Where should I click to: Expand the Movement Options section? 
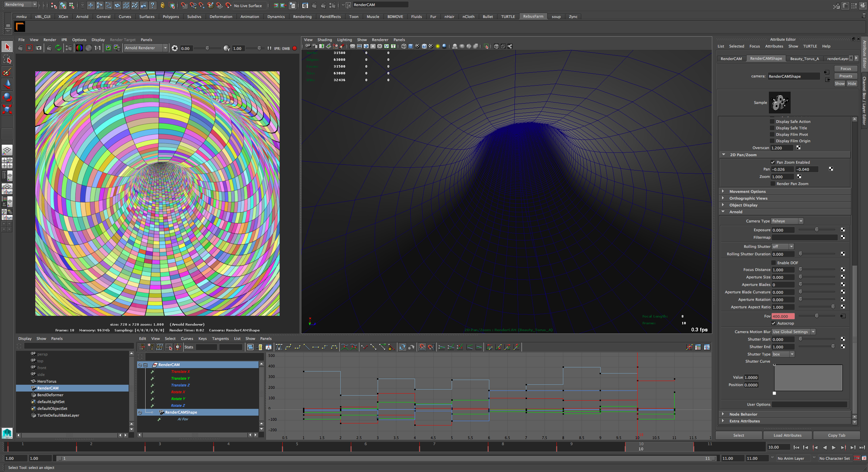pos(748,192)
